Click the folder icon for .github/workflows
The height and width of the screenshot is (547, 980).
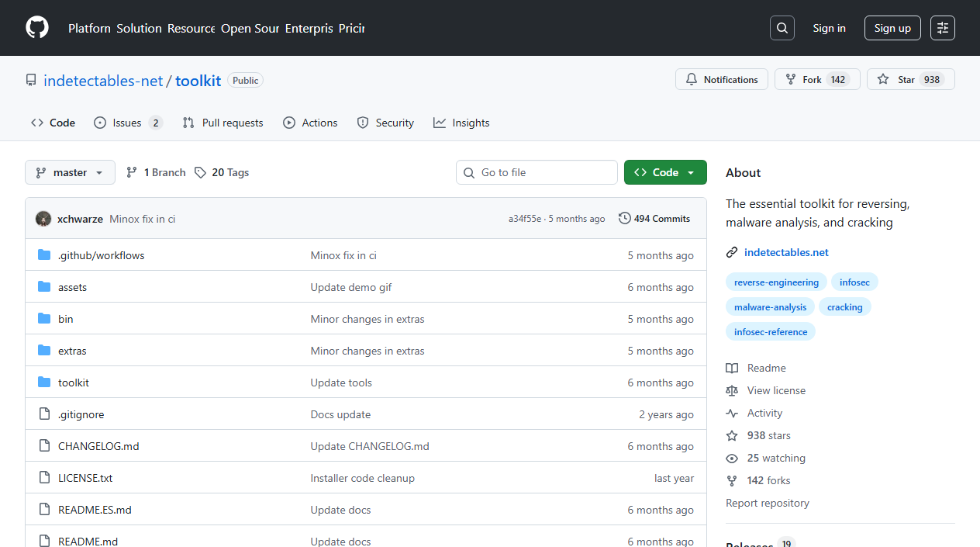[x=44, y=255]
